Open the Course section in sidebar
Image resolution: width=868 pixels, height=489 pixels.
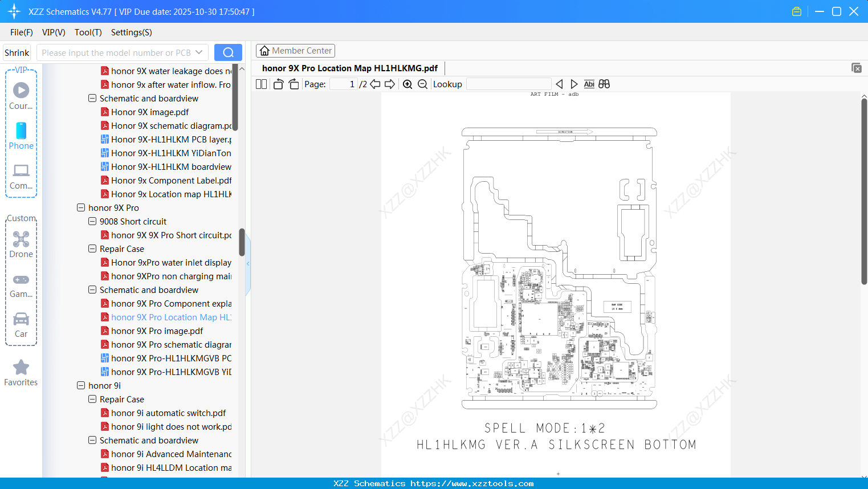(21, 96)
